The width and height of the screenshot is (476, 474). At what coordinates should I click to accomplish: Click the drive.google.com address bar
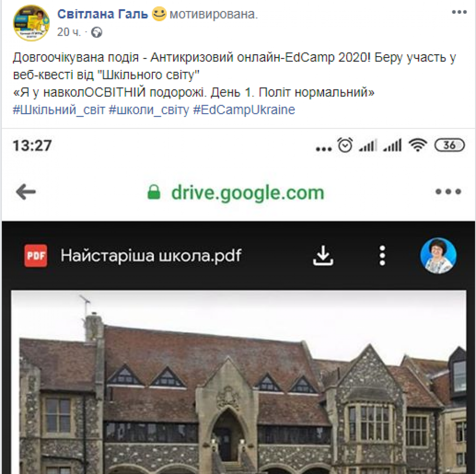[x=248, y=192]
